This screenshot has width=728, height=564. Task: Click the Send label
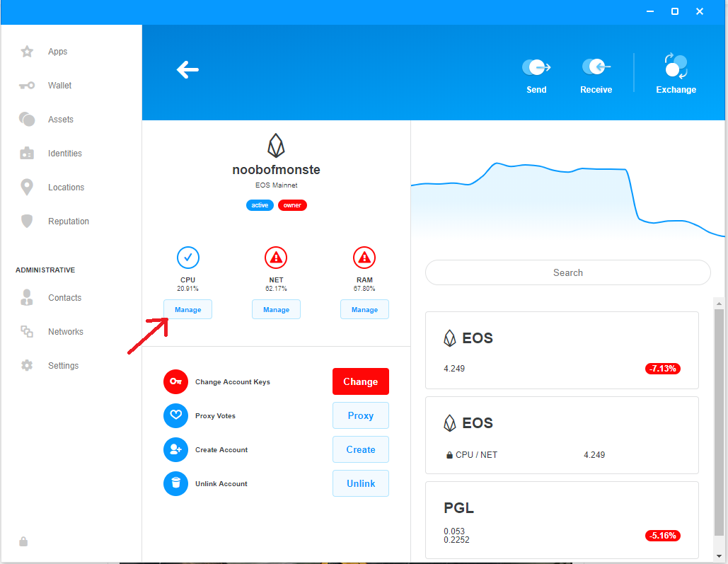[x=536, y=90]
